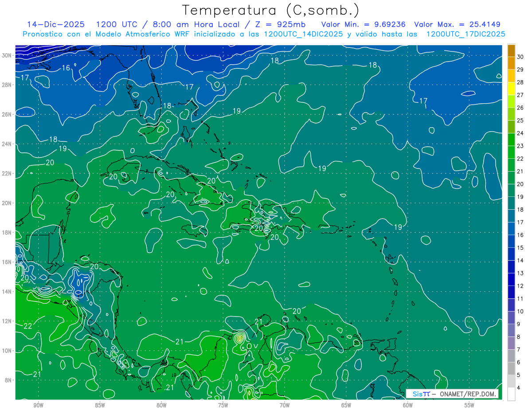Viewport: 532px width, 411px height.
Task: Click longitude axis label '75W'
Action: tap(223, 406)
